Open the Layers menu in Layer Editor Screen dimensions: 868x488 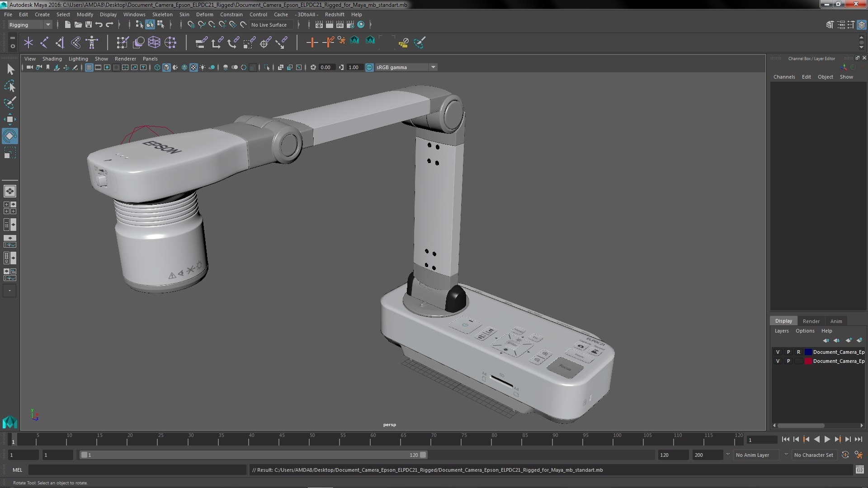pyautogui.click(x=781, y=331)
